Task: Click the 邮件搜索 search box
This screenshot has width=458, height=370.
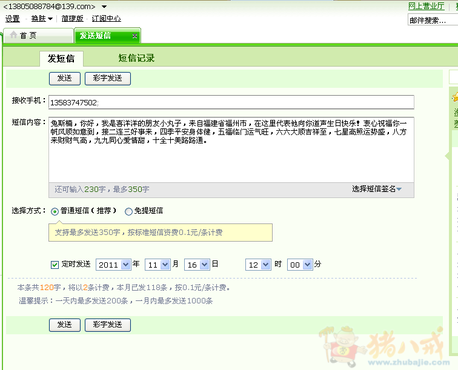Action: [433, 20]
